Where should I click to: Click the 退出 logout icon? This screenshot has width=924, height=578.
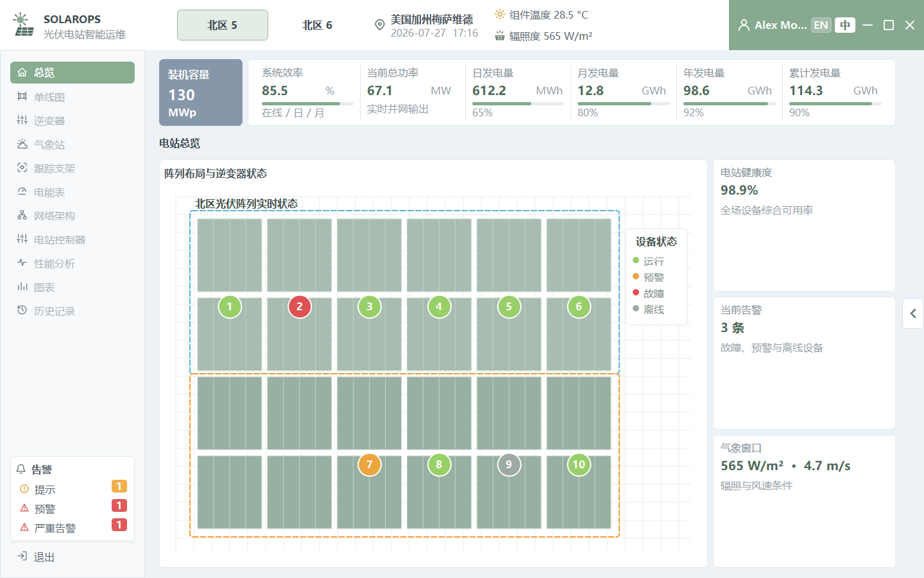pos(22,556)
